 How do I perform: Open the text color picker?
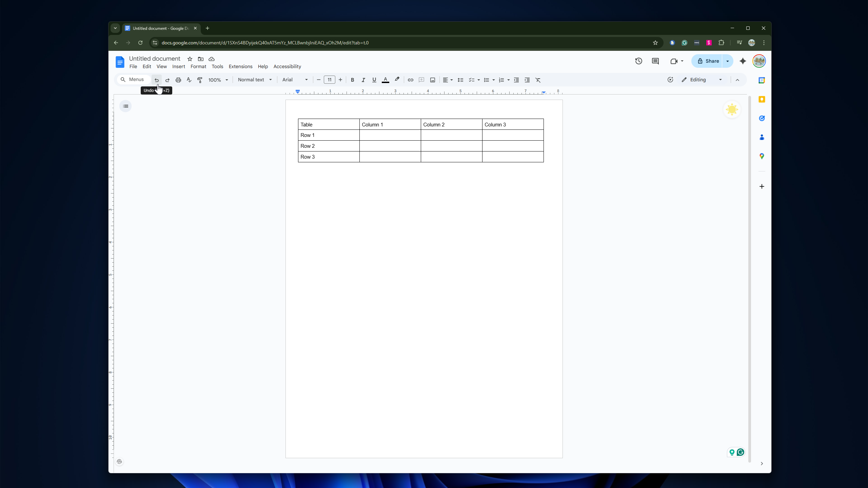385,80
